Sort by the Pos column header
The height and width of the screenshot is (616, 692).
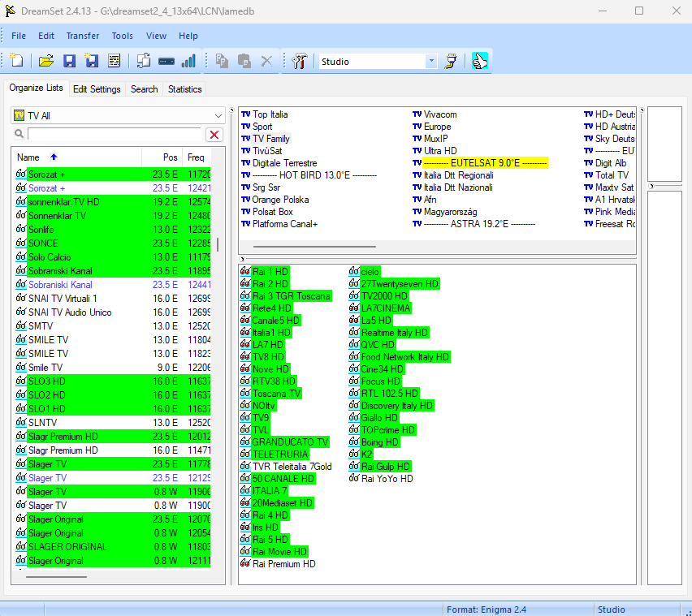(162, 157)
